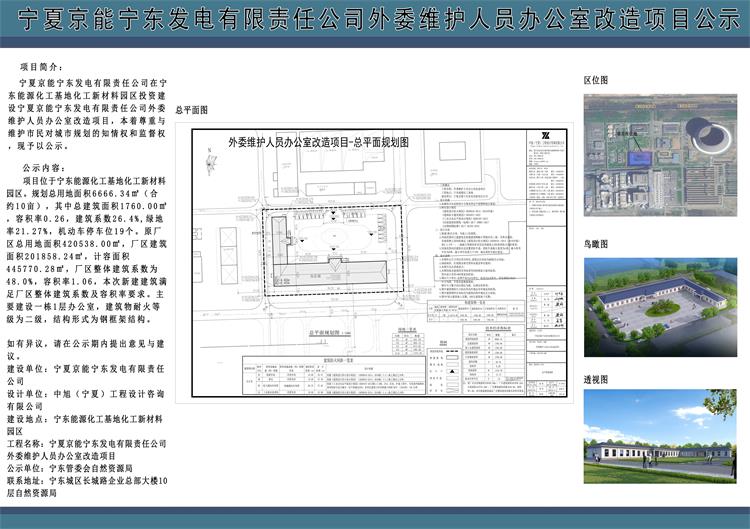
Task: Click the 总平面图 label above the drawing
Action: coord(191,111)
